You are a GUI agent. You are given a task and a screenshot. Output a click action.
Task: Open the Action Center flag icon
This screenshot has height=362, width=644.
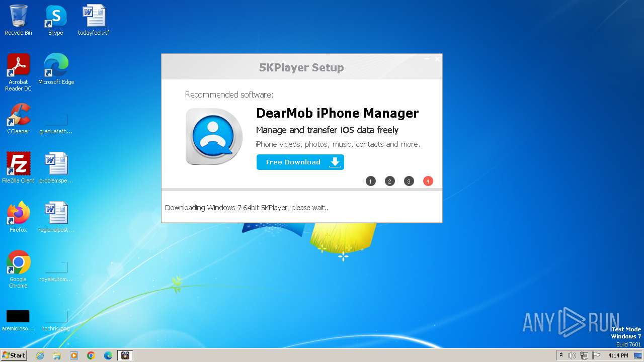click(596, 355)
